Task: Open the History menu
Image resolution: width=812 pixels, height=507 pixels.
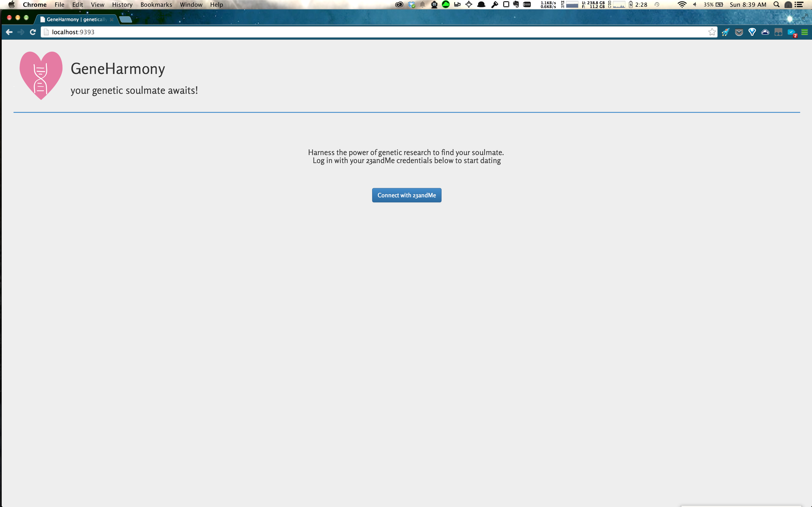Action: (x=122, y=5)
